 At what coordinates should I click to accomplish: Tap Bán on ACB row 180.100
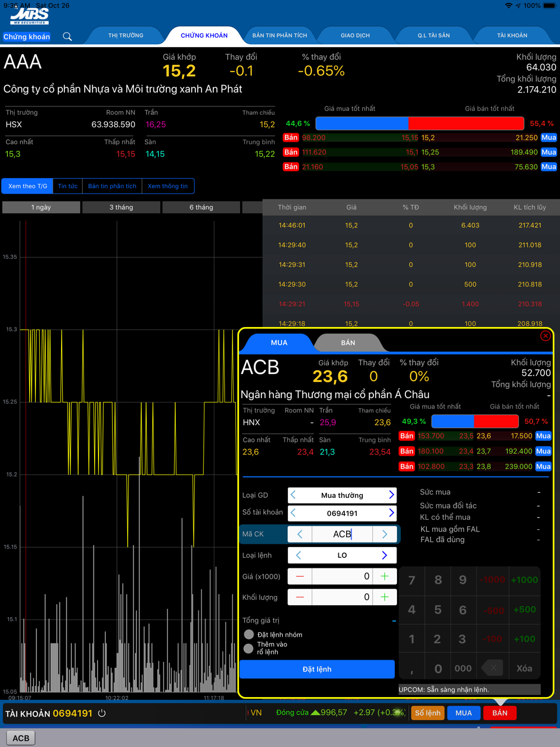coord(407,451)
